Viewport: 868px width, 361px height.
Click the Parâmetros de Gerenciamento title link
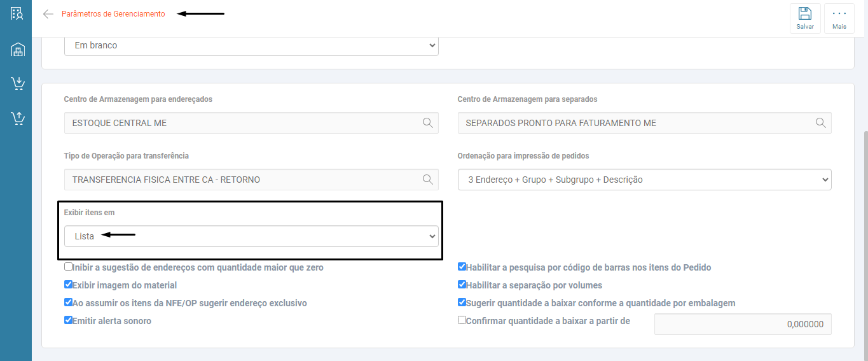coord(113,14)
